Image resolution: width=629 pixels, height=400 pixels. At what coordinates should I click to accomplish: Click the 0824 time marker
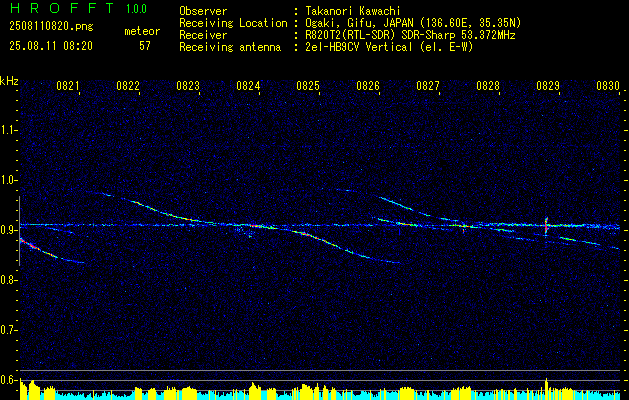click(x=248, y=86)
